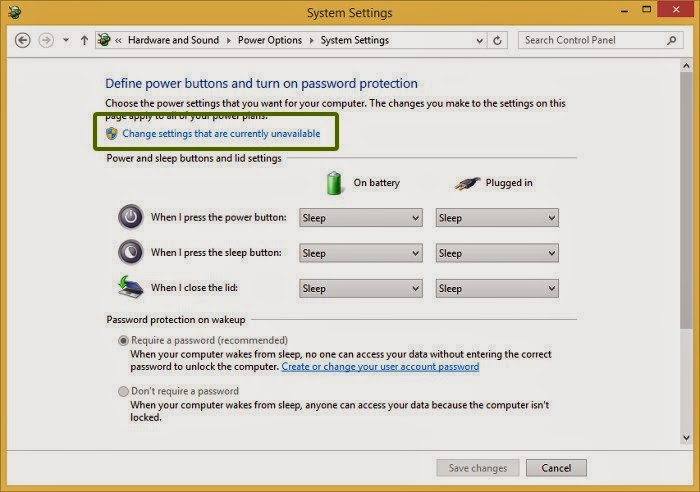Viewport: 700px width, 492px height.
Task: Open Power Options breadcrumb
Action: [x=270, y=40]
